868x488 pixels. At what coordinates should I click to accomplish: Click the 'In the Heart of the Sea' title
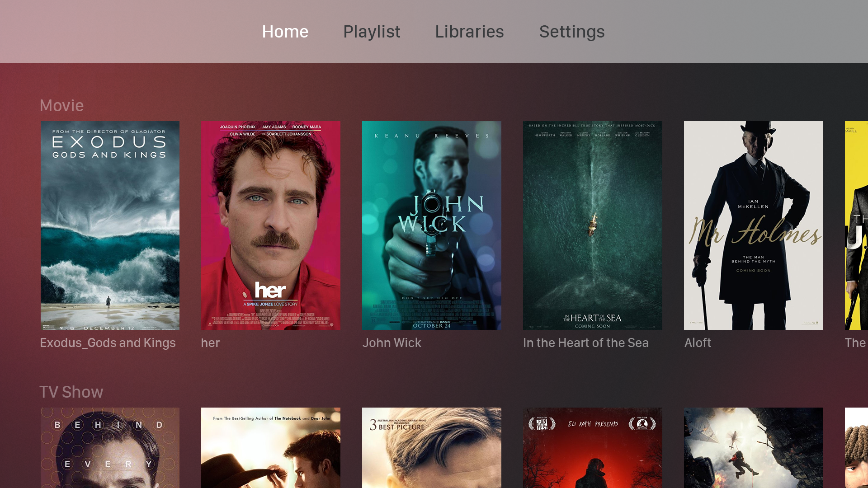[585, 343]
